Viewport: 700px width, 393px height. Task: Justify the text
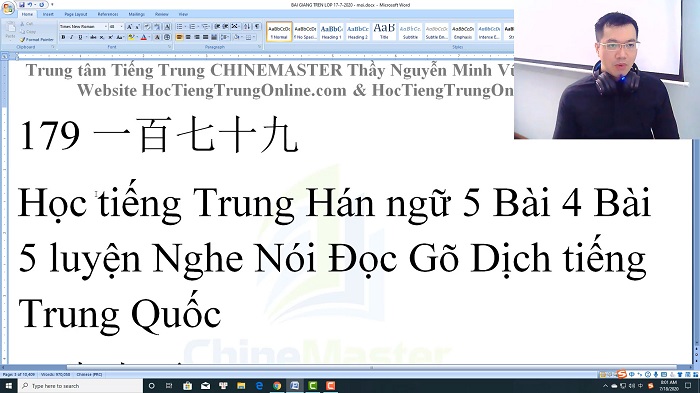205,37
